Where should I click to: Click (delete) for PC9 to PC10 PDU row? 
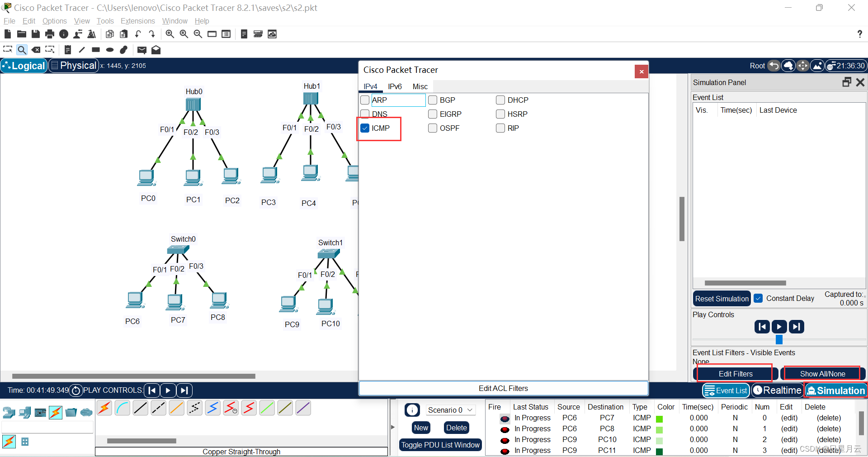[829, 439]
